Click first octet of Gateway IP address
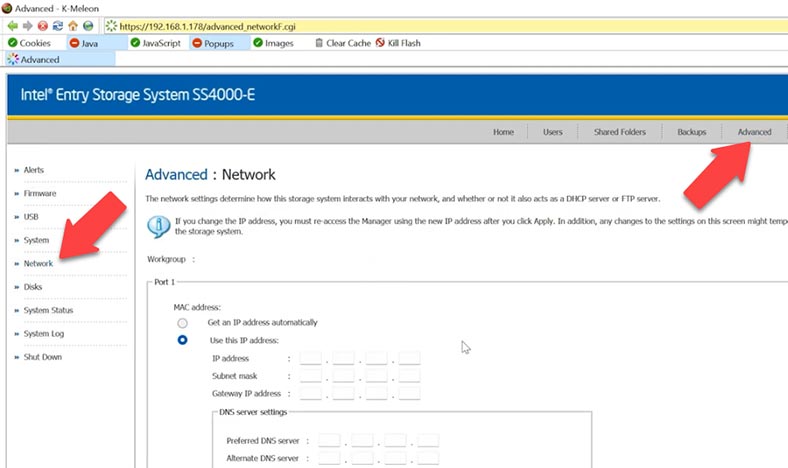 [311, 394]
